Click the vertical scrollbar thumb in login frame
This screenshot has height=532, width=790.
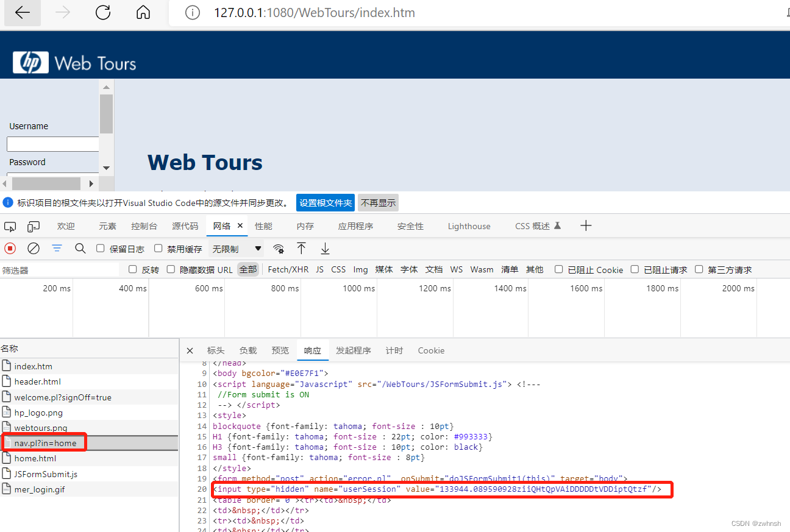[106, 113]
